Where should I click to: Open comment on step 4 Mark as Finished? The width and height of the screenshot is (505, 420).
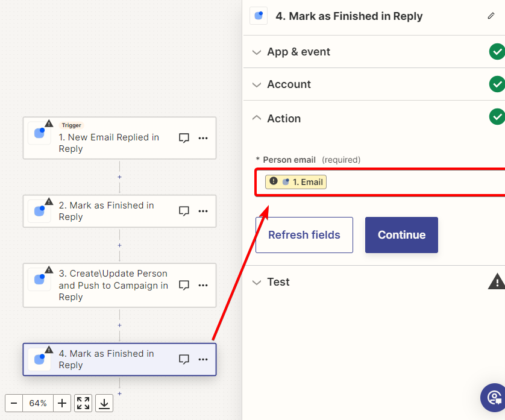184,359
